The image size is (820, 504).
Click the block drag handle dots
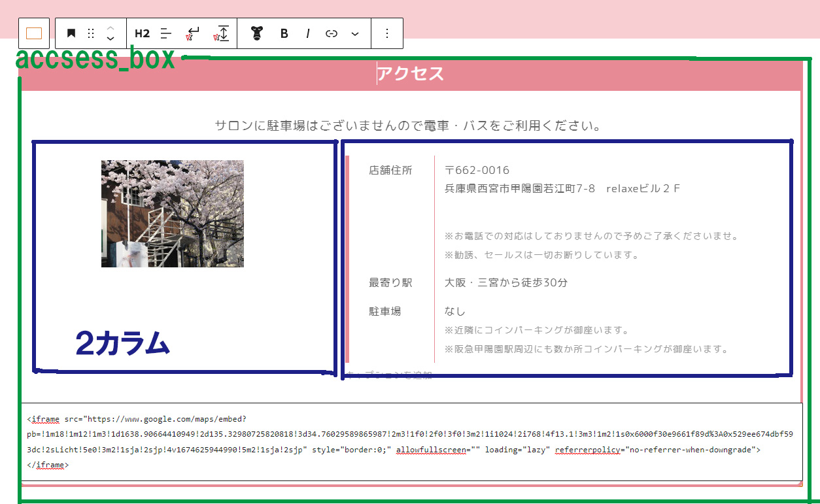point(91,33)
